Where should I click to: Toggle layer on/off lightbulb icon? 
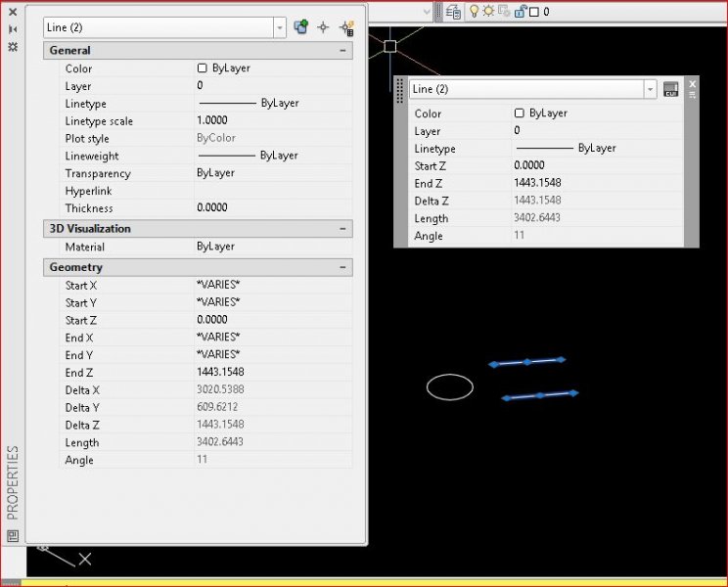tap(474, 11)
